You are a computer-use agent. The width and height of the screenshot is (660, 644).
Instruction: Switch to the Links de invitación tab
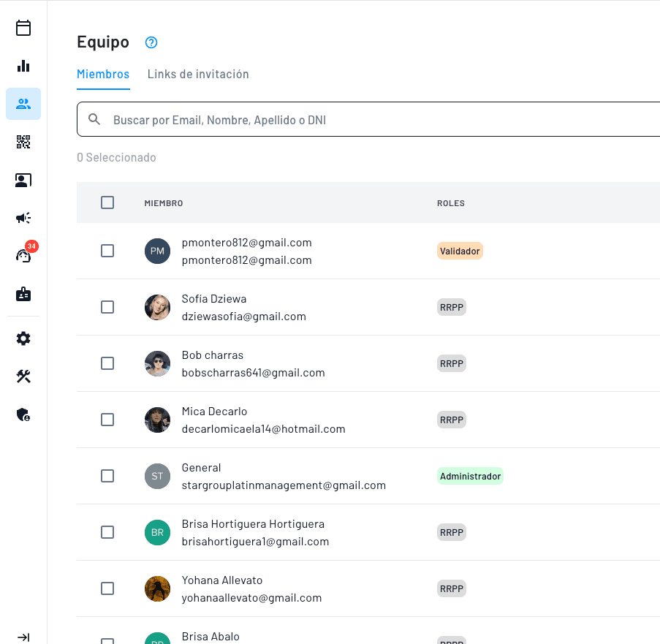(x=198, y=74)
